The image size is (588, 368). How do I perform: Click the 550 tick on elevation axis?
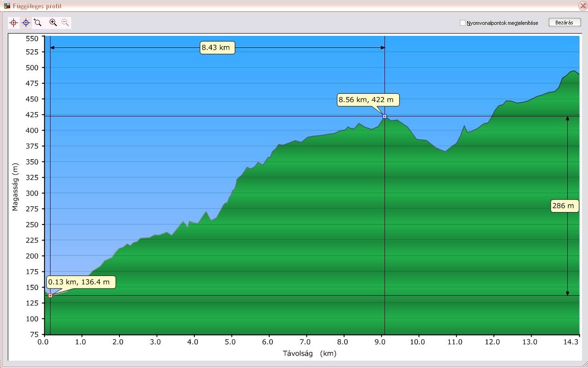[x=32, y=39]
